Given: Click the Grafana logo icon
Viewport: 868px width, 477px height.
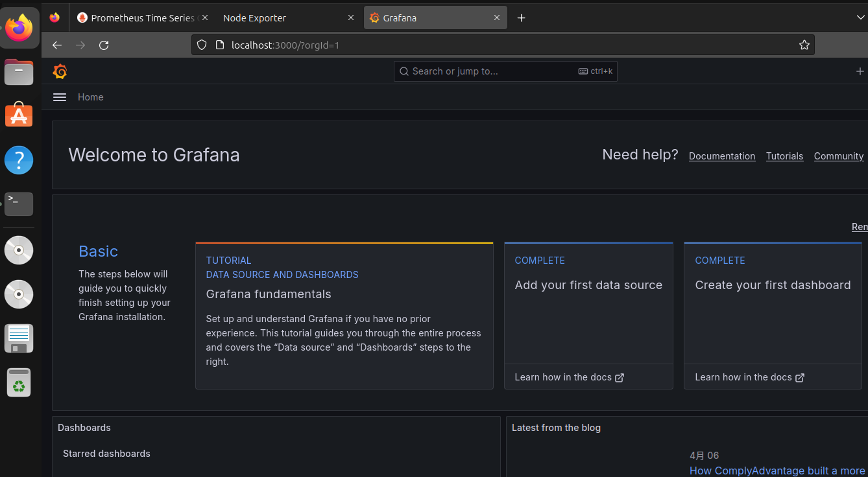Looking at the screenshot, I should coord(60,71).
